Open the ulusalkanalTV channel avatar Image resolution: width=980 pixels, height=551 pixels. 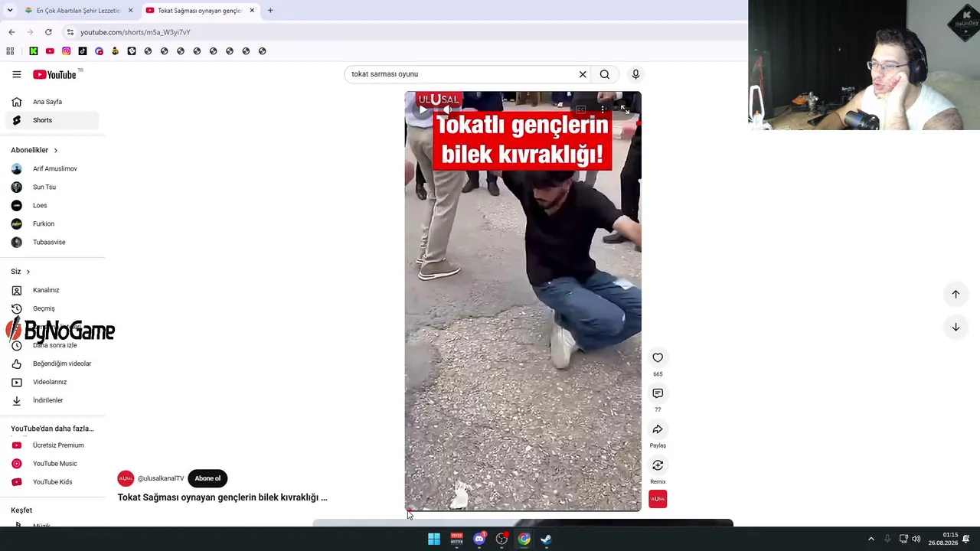(x=126, y=478)
